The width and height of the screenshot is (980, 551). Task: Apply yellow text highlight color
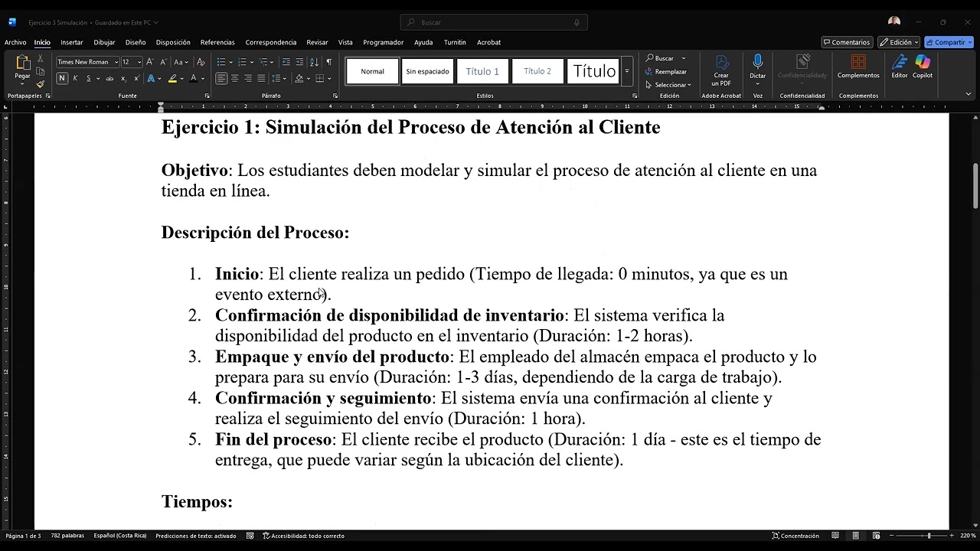point(172,78)
